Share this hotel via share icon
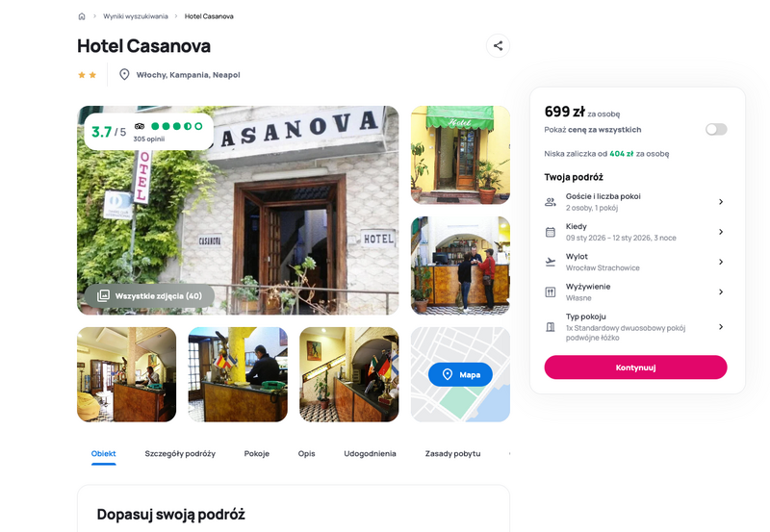Viewport: 770px width, 532px height. tap(498, 45)
